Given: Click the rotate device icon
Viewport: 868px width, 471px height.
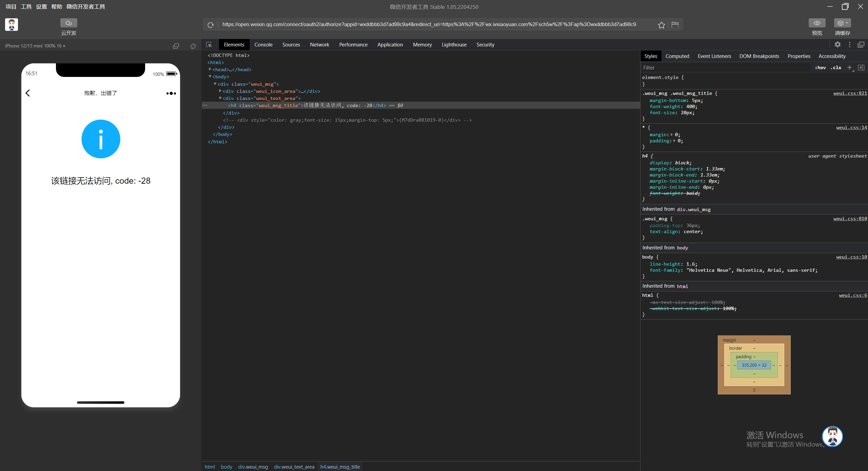Looking at the screenshot, I should [x=193, y=46].
